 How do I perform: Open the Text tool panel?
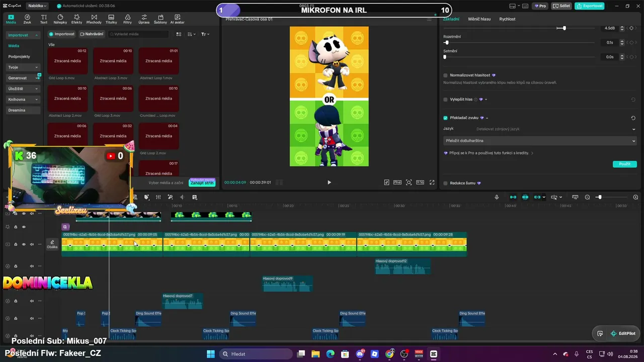tap(44, 19)
